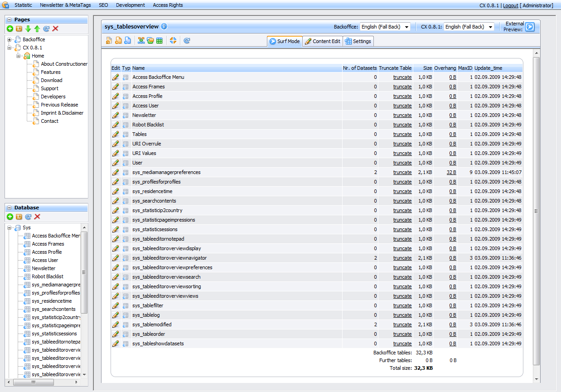Refresh the Database tree

click(28, 217)
